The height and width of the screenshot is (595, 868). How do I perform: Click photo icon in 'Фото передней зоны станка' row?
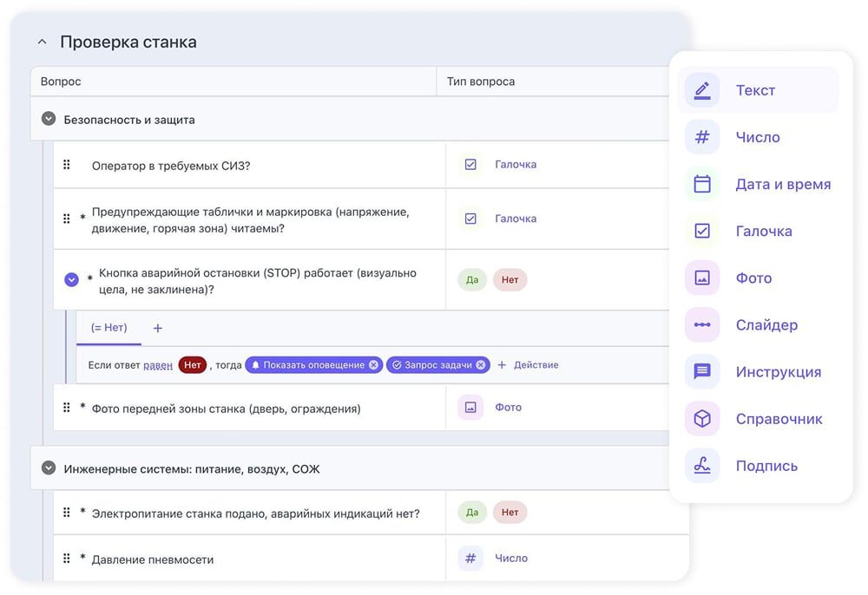coord(470,408)
